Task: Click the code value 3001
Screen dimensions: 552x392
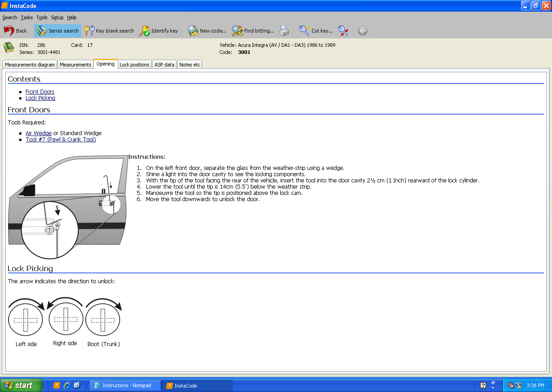Action: [x=244, y=52]
